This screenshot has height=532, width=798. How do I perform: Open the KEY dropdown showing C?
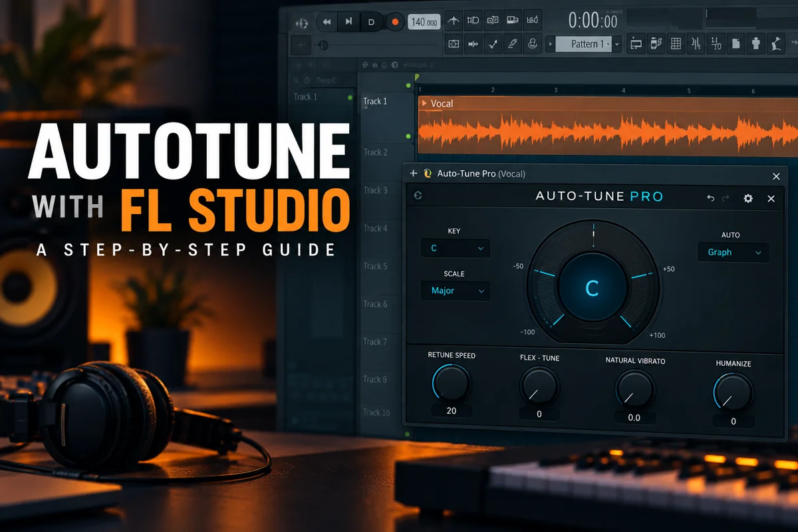tap(456, 248)
